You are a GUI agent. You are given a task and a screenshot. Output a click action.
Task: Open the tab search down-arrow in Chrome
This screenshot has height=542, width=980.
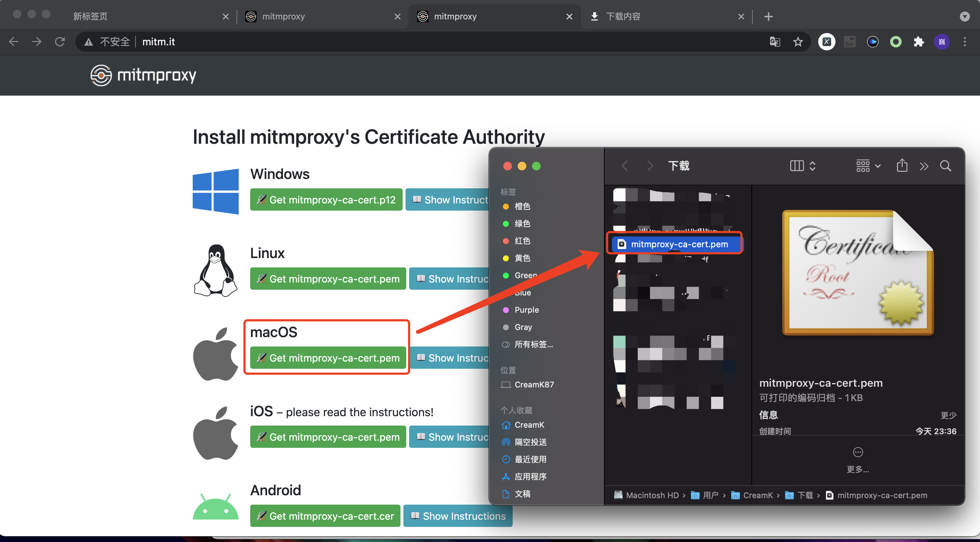click(x=965, y=17)
